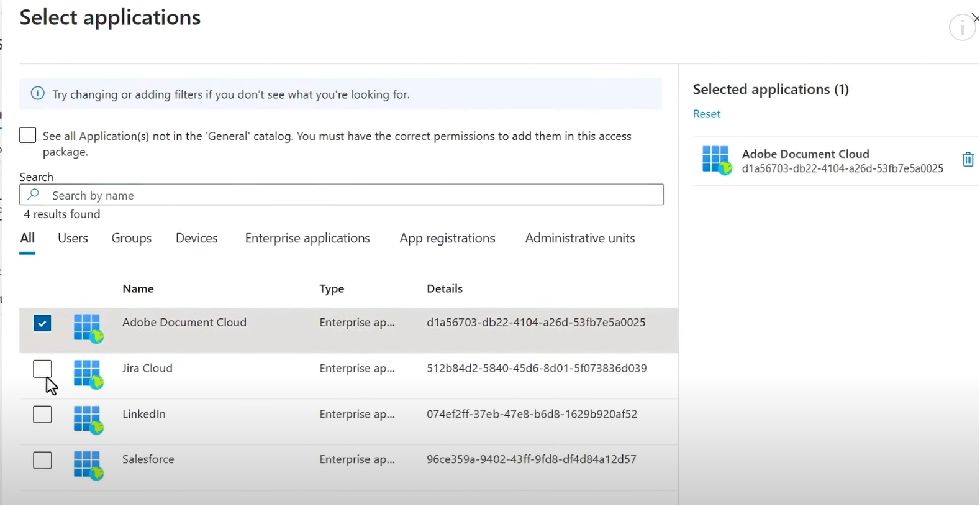Enable 'See all Application(s)' checkbox
980x506 pixels.
(28, 136)
